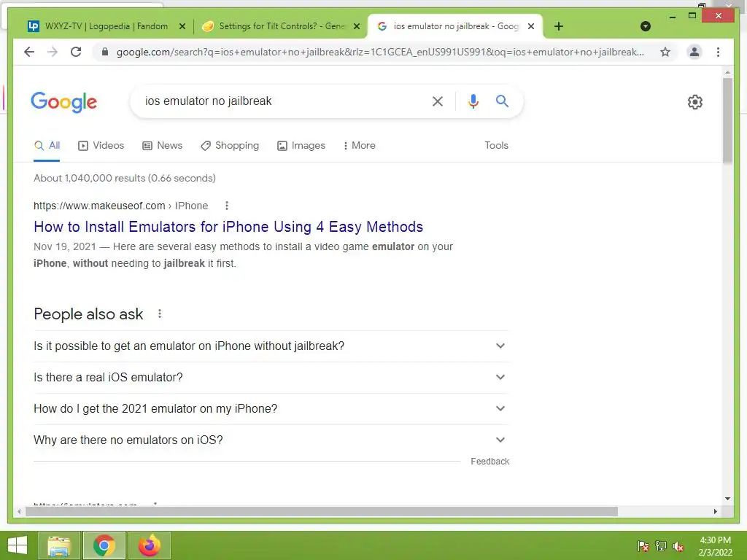Switch to Videos results

[x=101, y=146]
